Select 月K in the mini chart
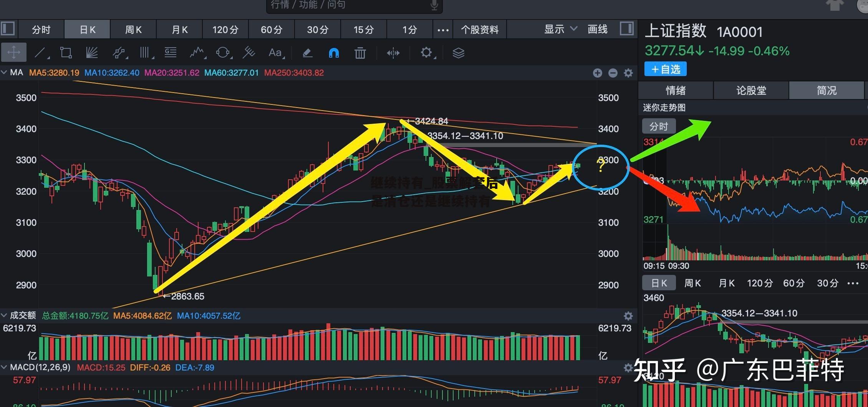The image size is (868, 407). tap(726, 283)
